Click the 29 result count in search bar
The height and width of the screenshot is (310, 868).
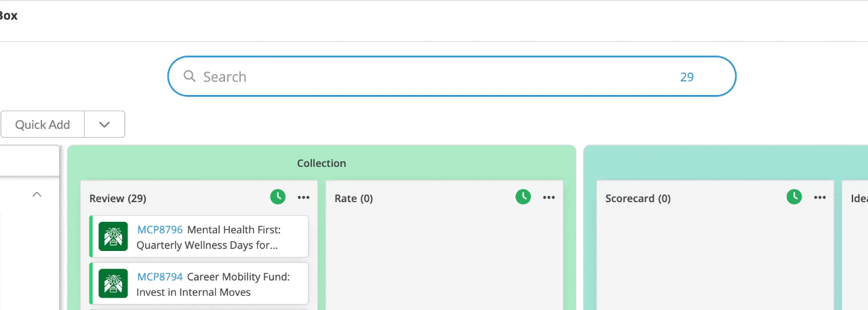(x=687, y=77)
